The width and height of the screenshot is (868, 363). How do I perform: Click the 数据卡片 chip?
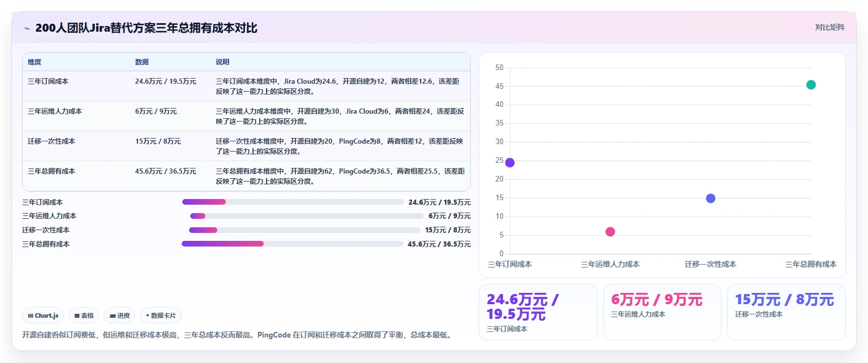161,316
